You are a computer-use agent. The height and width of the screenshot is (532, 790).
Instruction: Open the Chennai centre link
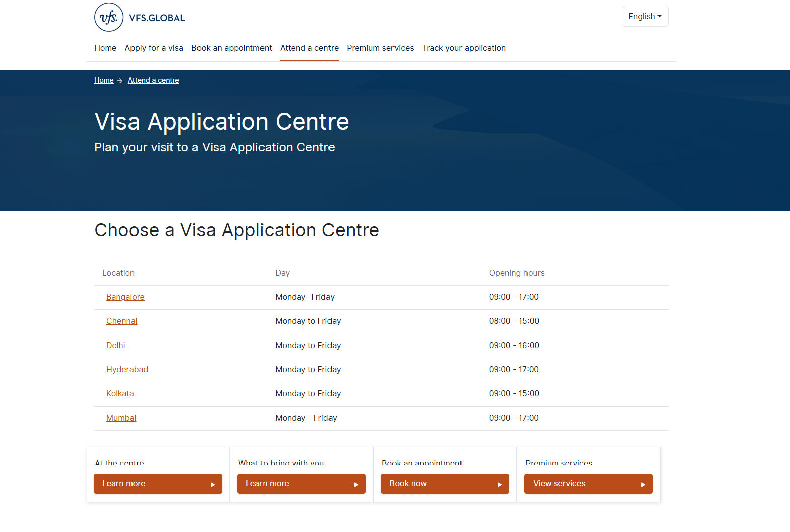[x=122, y=321]
